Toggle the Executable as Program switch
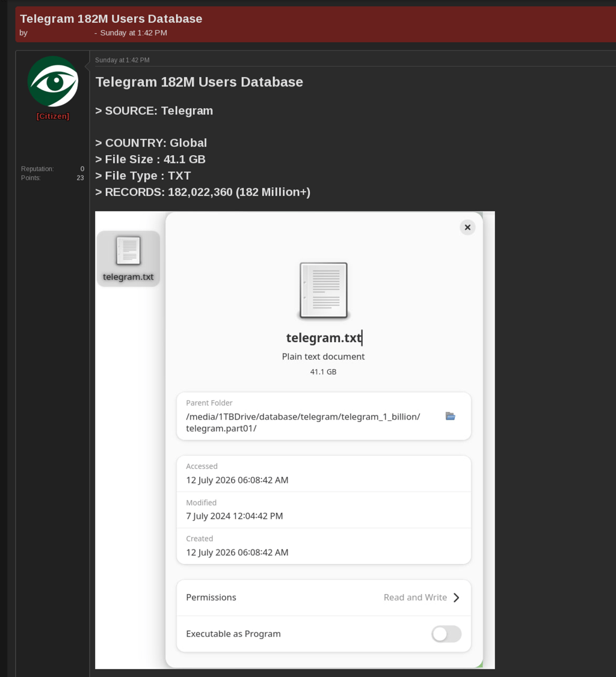This screenshot has height=677, width=616. pos(446,634)
